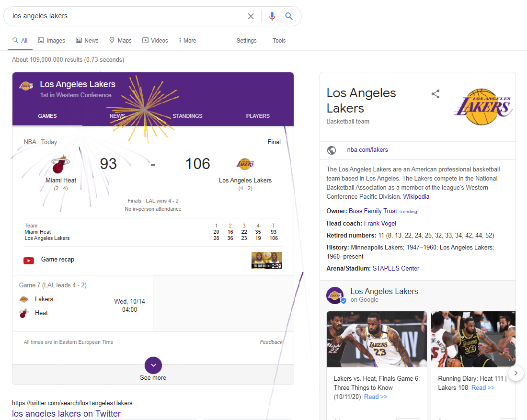Open the Frank Vogel head coach link
The width and height of the screenshot is (527, 420).
(x=380, y=224)
